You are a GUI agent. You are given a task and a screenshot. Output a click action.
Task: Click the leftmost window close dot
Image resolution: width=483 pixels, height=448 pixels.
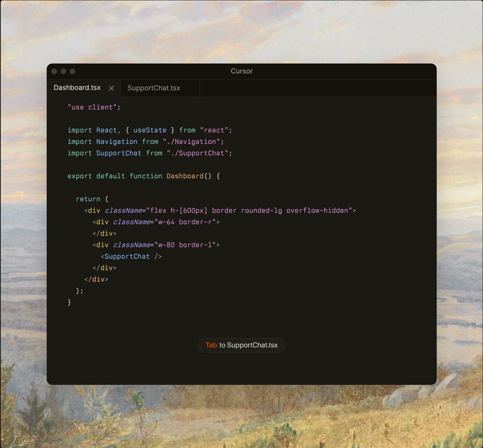point(54,72)
